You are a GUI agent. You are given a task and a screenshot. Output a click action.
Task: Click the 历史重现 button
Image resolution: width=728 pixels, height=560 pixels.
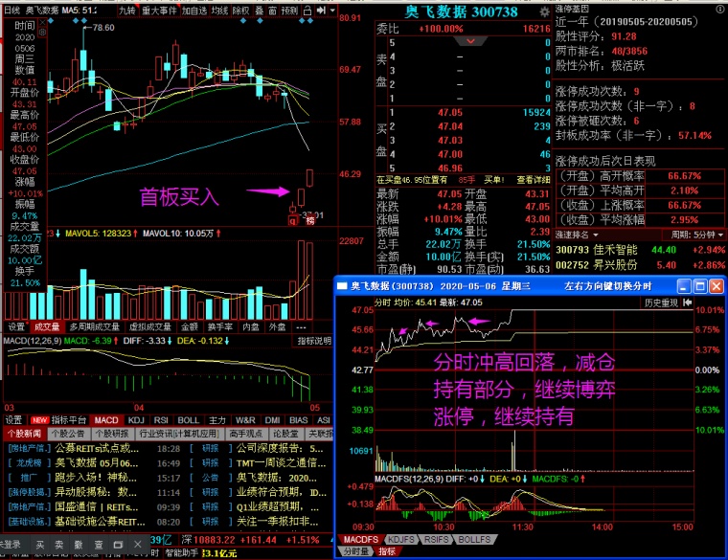(661, 302)
